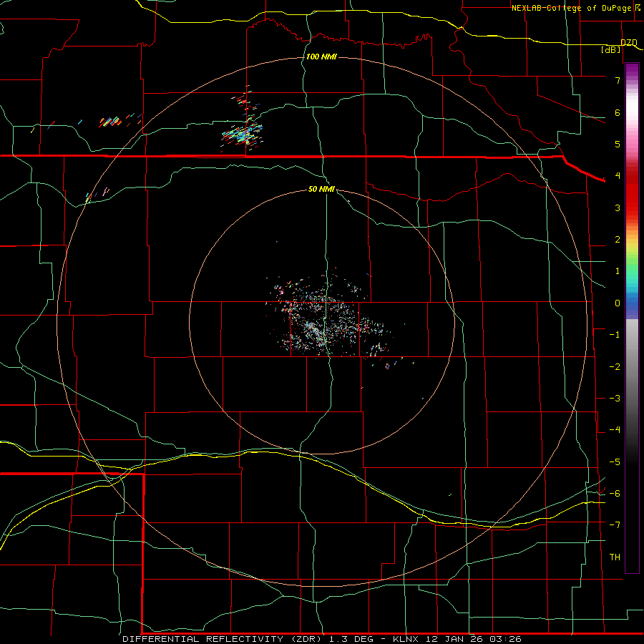Click the [dB] unit label
644x644 pixels.
[x=611, y=49]
